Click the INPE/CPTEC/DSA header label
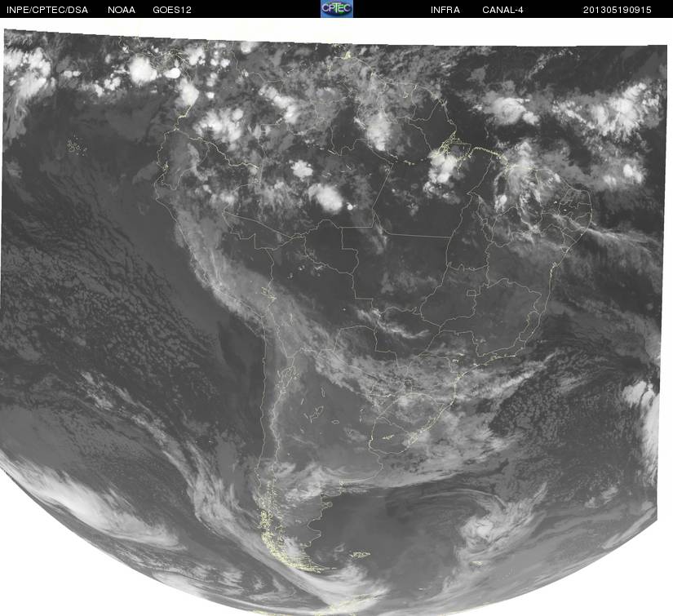 pos(47,10)
